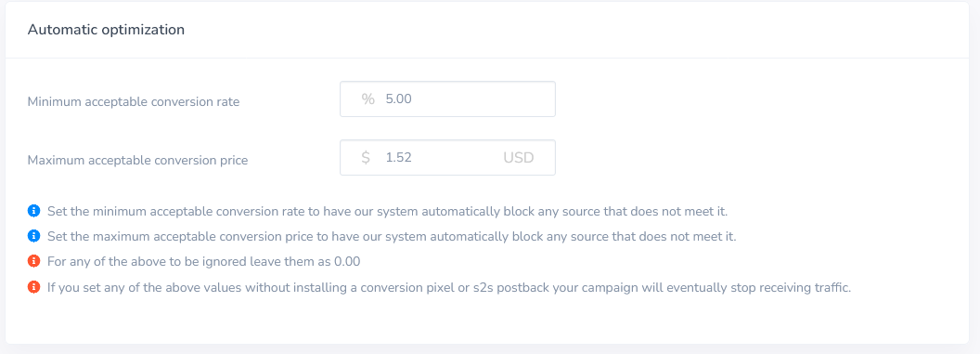
Task: Click the Minimum acceptable conversion rate label
Action: 134,101
